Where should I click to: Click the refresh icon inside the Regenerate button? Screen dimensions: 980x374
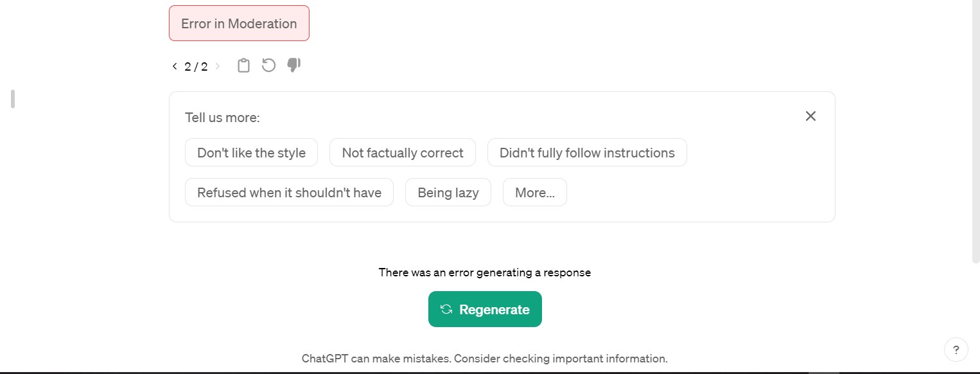point(446,309)
